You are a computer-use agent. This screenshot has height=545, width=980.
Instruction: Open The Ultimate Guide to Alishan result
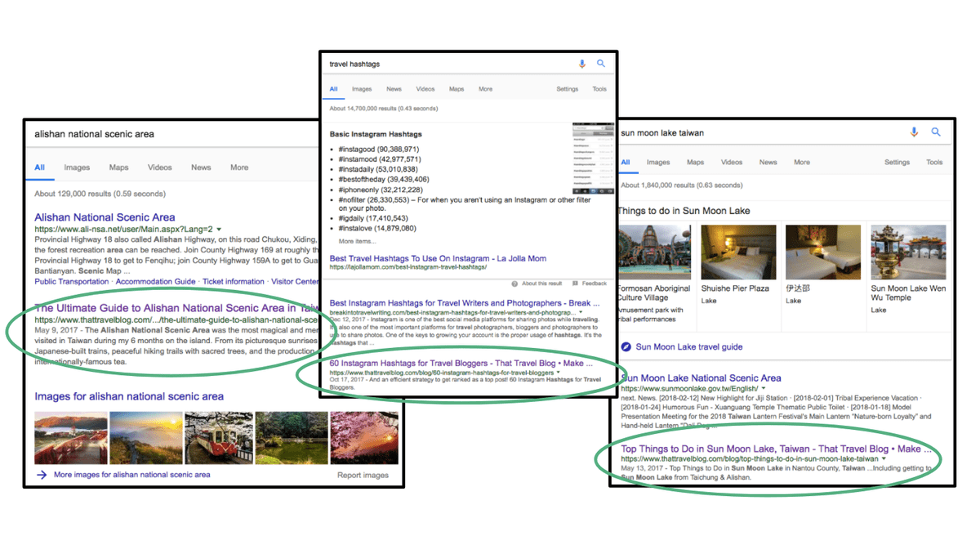(176, 308)
